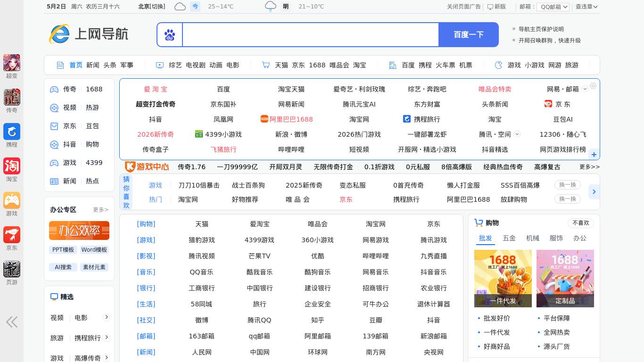
Task: Click 飞猪旅行 in the site grid
Action: point(223,149)
